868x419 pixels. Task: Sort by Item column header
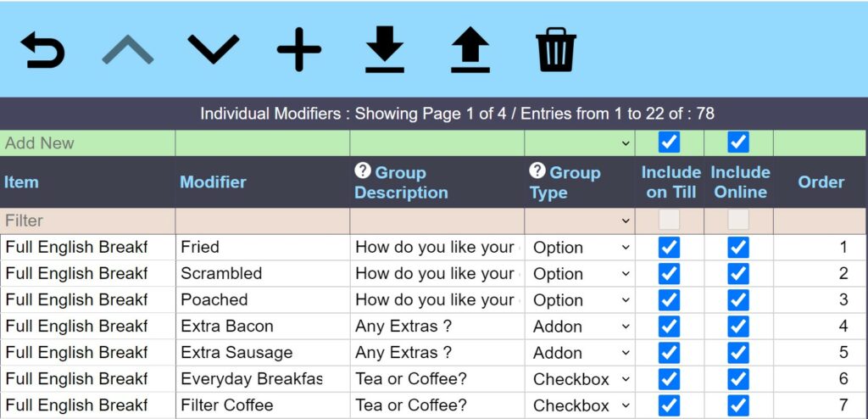21,182
